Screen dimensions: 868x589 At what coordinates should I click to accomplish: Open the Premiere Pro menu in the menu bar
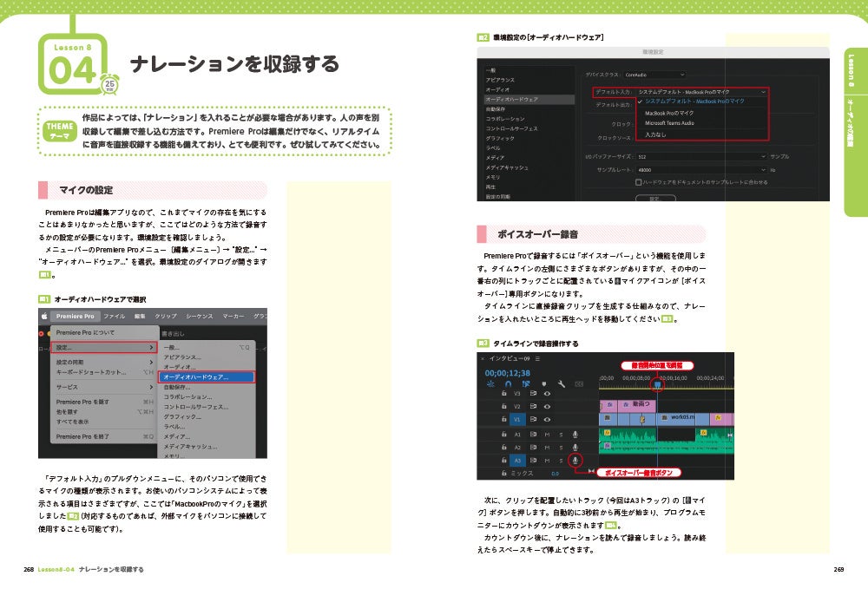click(75, 317)
